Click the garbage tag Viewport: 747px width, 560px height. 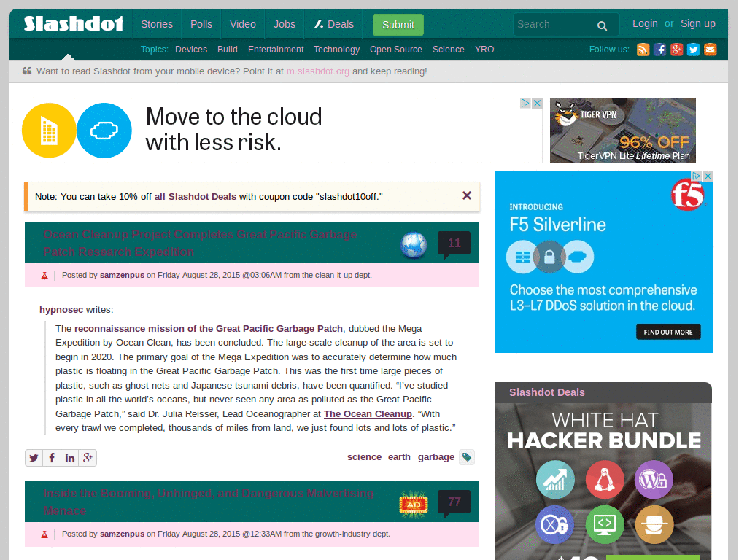pyautogui.click(x=436, y=457)
